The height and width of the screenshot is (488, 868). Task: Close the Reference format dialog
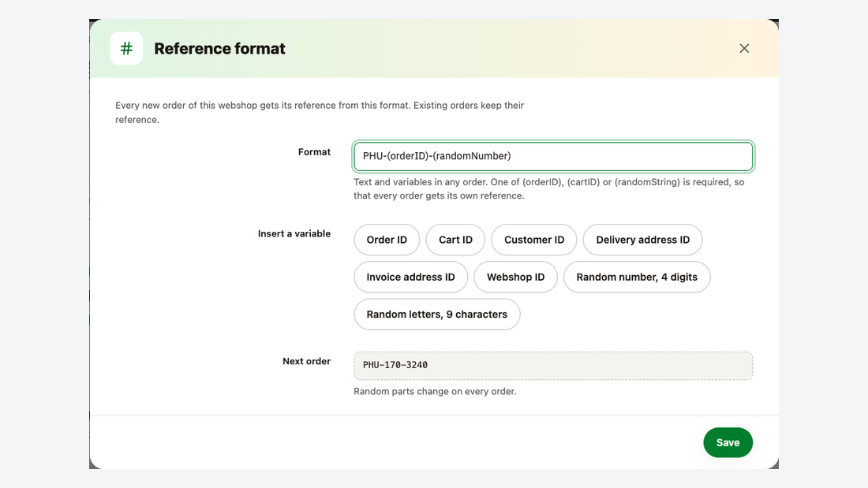pos(744,49)
